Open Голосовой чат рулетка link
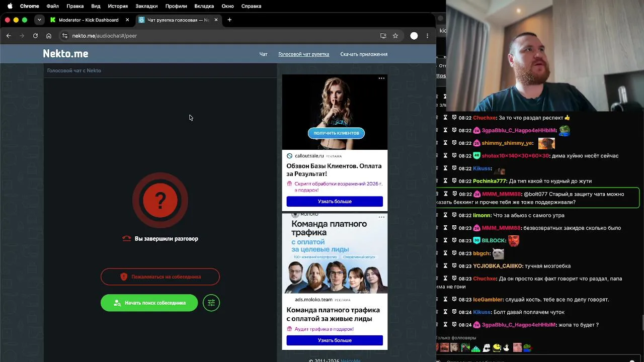This screenshot has width=644, height=362. click(x=304, y=54)
